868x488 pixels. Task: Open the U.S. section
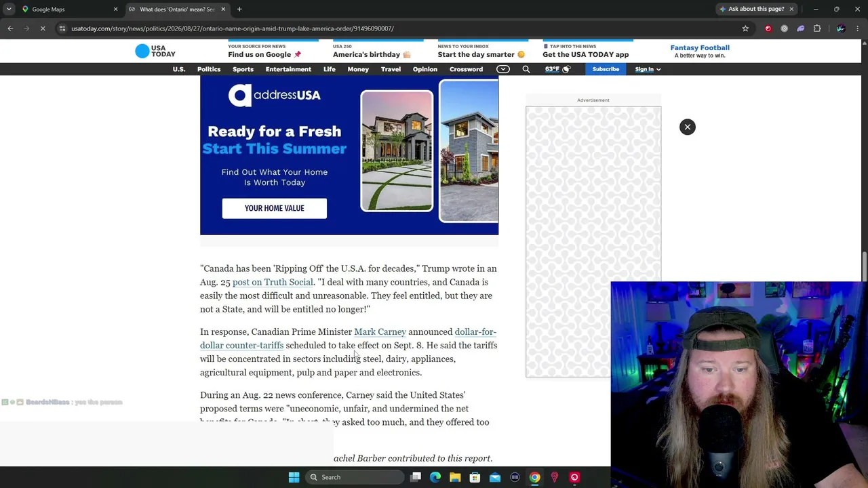179,69
